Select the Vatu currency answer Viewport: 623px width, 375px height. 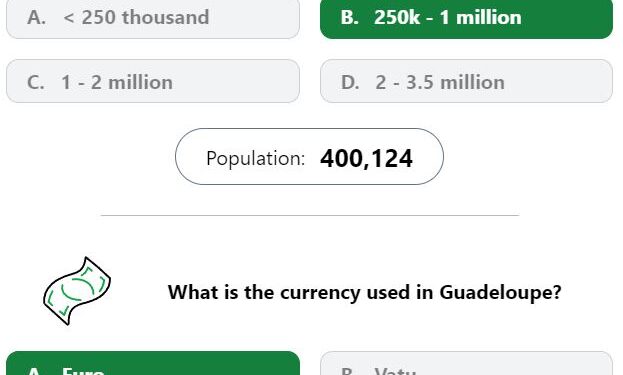(466, 363)
